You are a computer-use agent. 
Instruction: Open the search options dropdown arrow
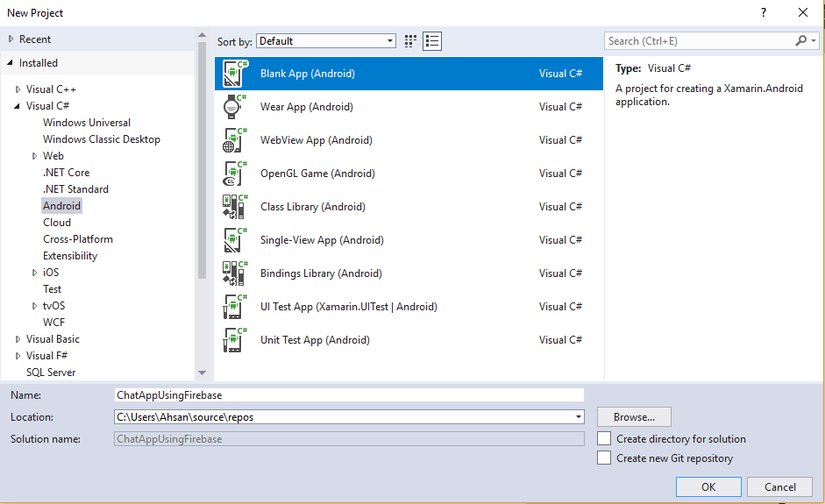click(814, 40)
